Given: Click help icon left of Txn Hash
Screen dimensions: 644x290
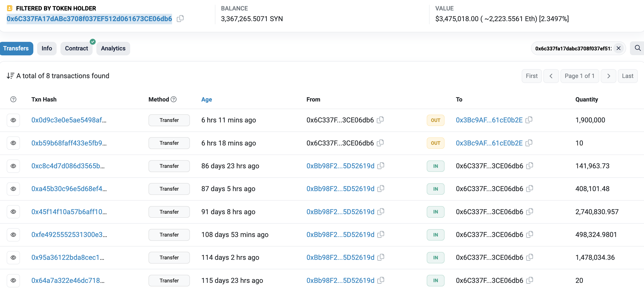Looking at the screenshot, I should tap(13, 99).
